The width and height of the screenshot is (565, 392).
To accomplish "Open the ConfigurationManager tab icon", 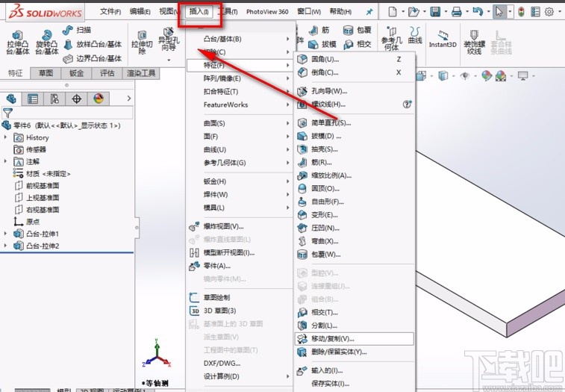I will 54,99.
